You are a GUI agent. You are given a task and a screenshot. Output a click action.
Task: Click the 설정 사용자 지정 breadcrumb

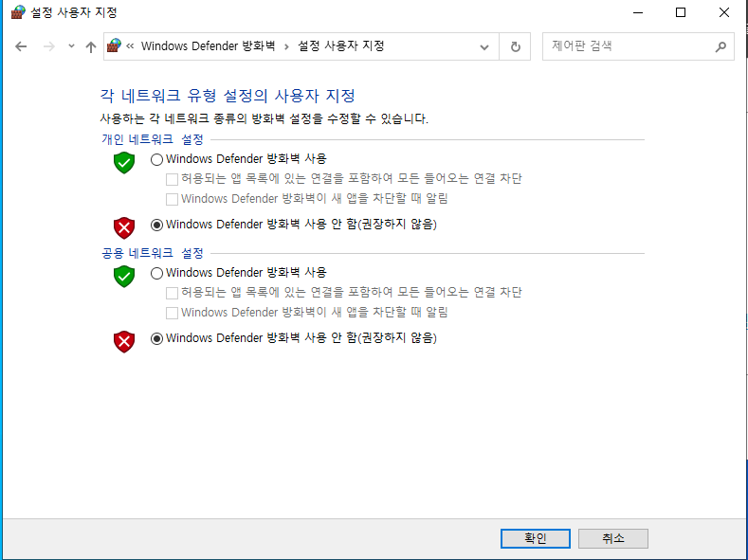(340, 46)
